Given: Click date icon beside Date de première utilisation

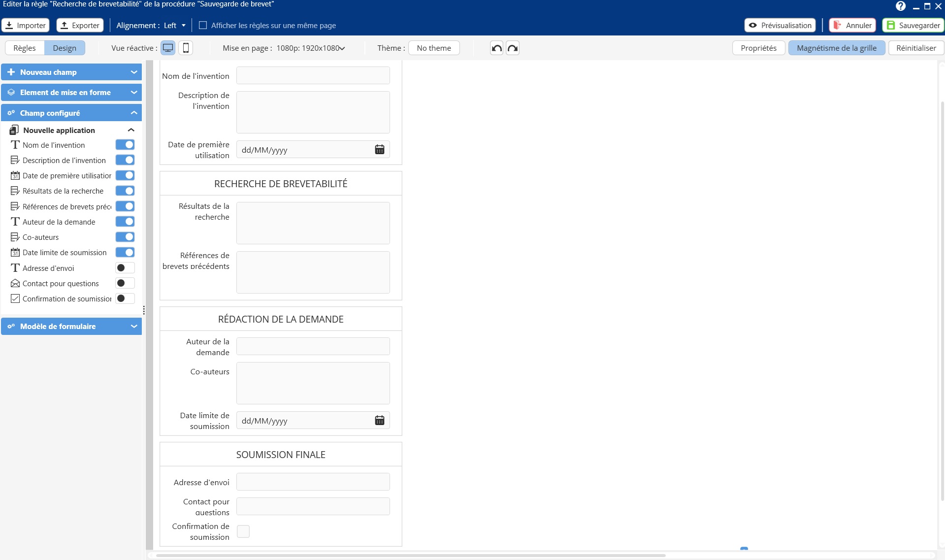Looking at the screenshot, I should pyautogui.click(x=15, y=175).
